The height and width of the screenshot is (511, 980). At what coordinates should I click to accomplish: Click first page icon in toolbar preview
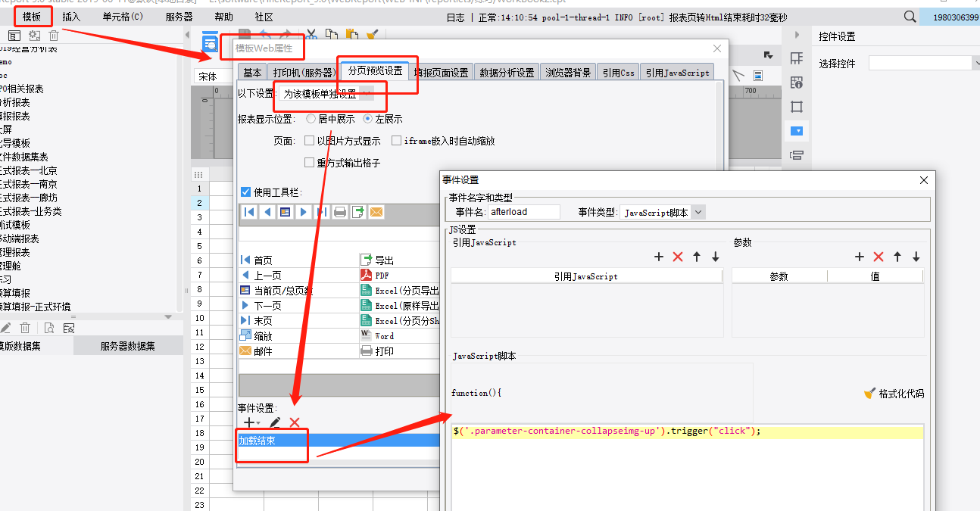249,212
